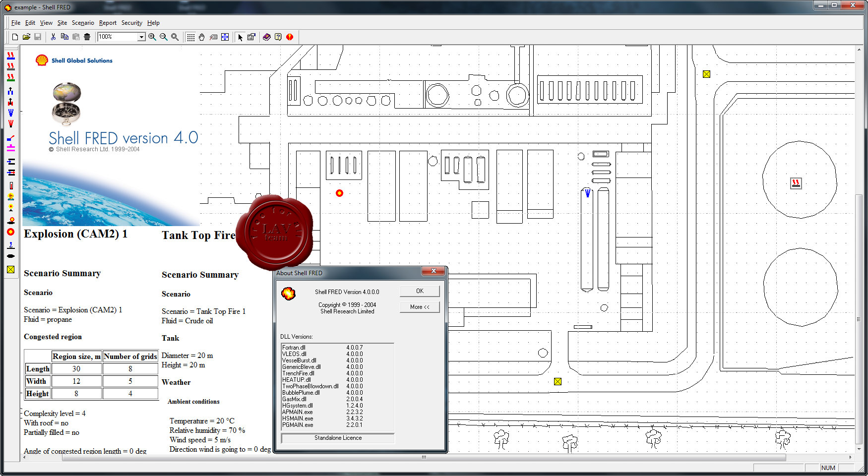The height and width of the screenshot is (476, 868).
Task: Click the Width region size value 12
Action: click(76, 381)
